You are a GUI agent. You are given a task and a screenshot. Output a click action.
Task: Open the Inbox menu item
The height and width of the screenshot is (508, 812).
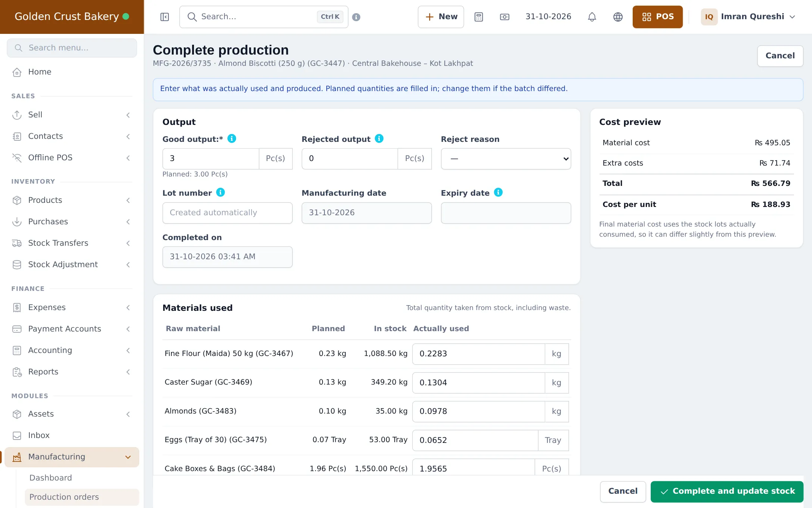(72, 435)
